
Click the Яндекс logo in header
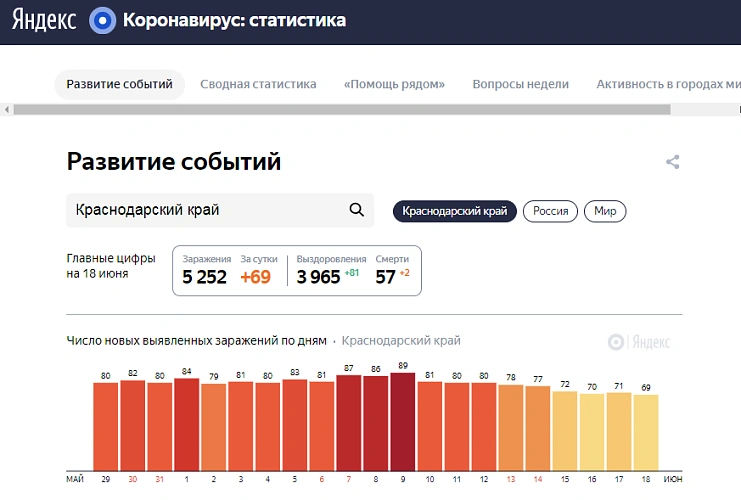click(x=44, y=20)
